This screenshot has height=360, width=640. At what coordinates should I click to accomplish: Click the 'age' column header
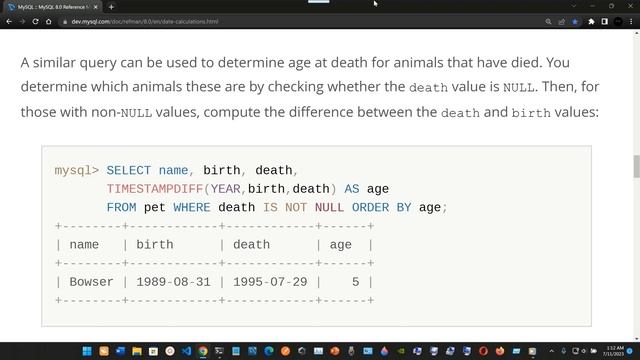(x=340, y=245)
